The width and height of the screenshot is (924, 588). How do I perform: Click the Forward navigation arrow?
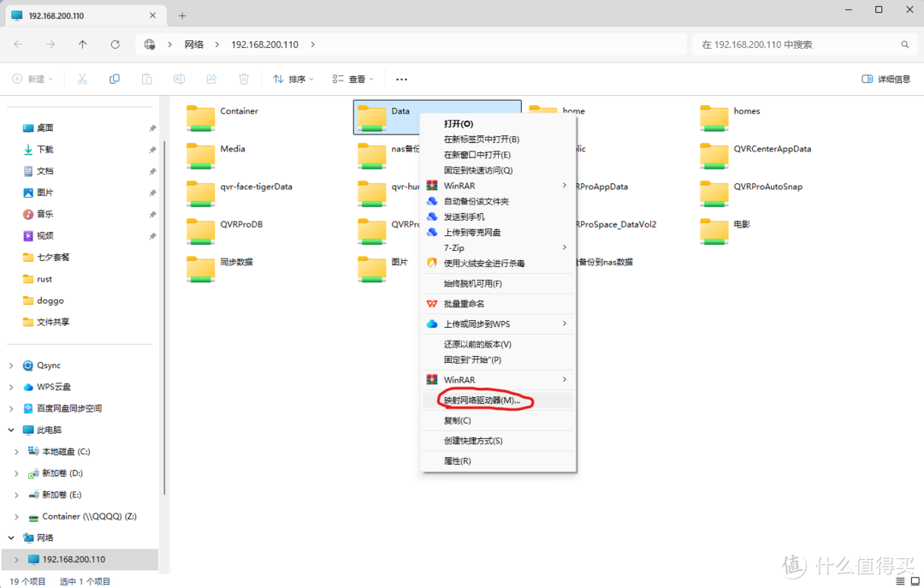(x=50, y=45)
